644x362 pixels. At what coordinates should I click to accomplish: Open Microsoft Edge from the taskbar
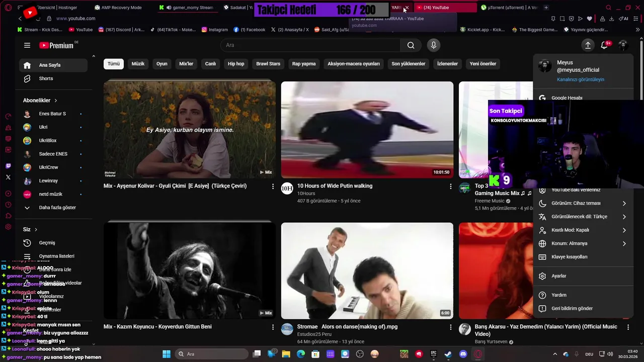[301, 354]
